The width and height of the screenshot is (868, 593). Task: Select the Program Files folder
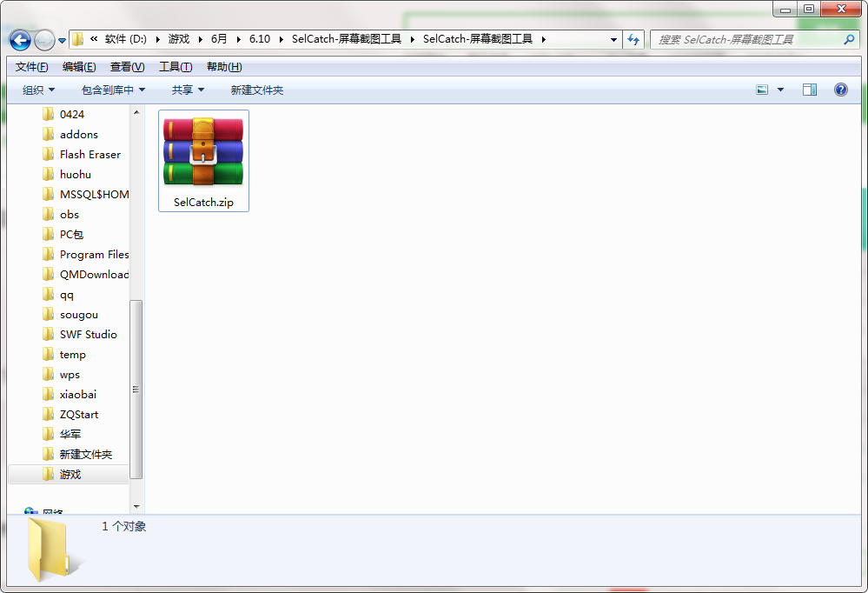94,255
